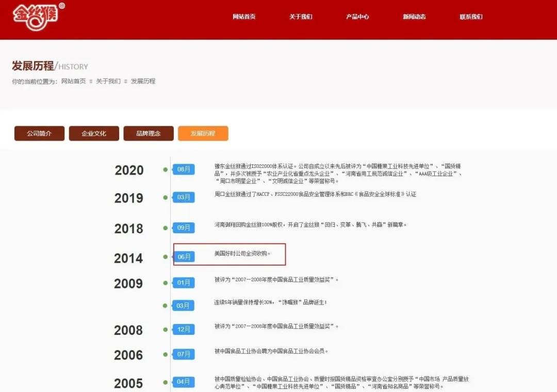
Task: Click the year label 2019
Action: [129, 198]
